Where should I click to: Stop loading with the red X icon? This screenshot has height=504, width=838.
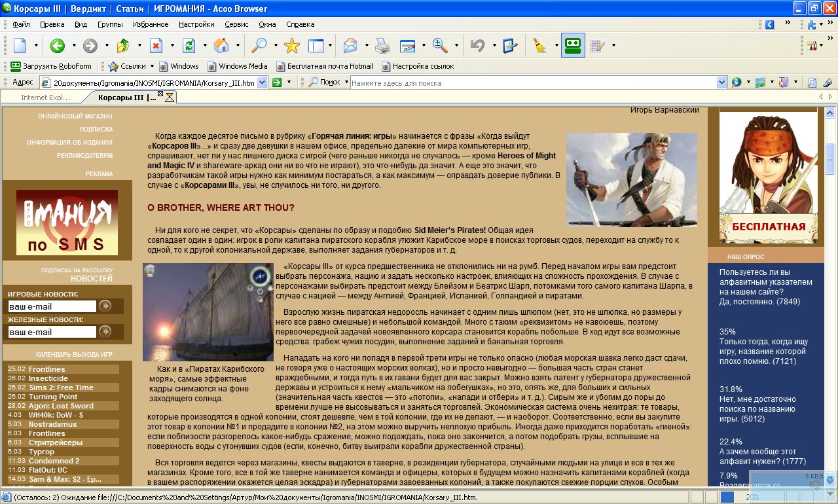click(x=156, y=46)
